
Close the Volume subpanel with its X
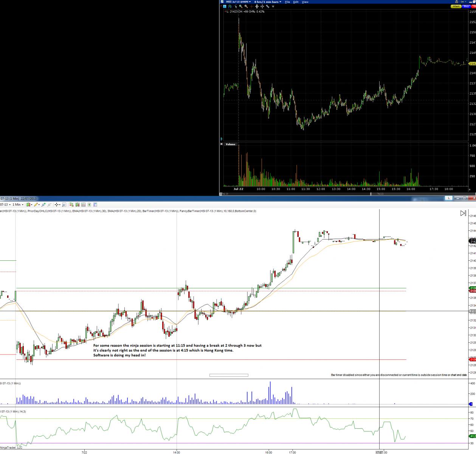pos(222,144)
